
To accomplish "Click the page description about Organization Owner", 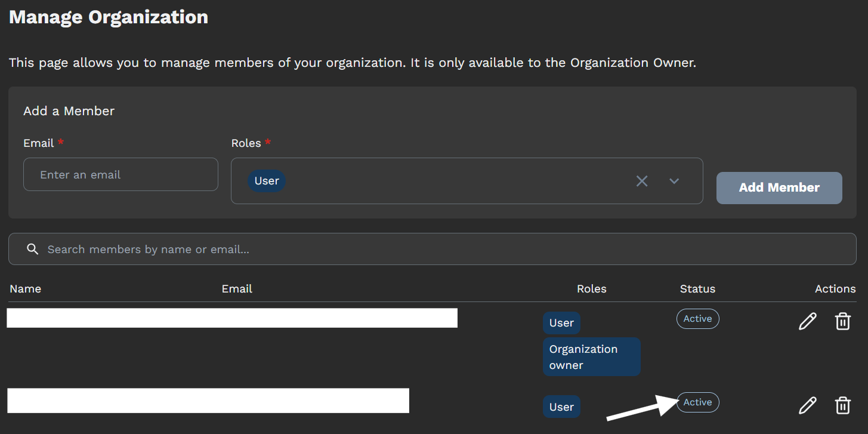I will (x=353, y=63).
